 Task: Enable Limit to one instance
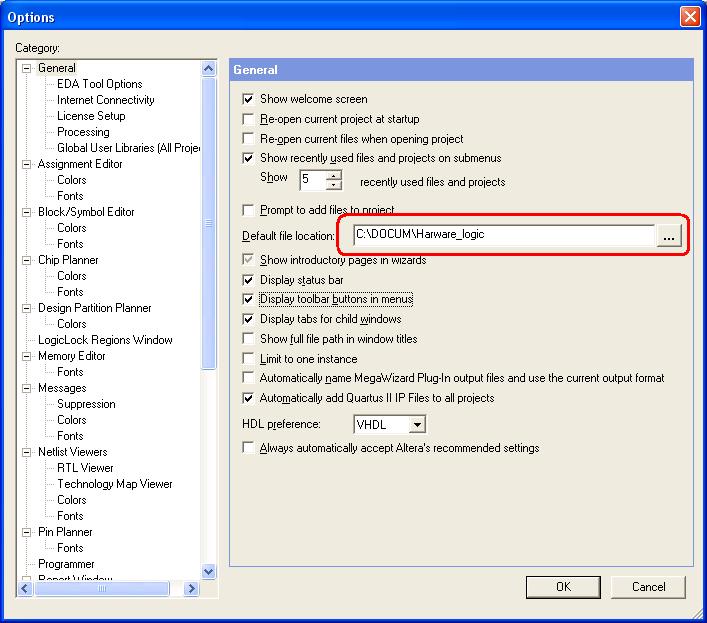tap(249, 359)
